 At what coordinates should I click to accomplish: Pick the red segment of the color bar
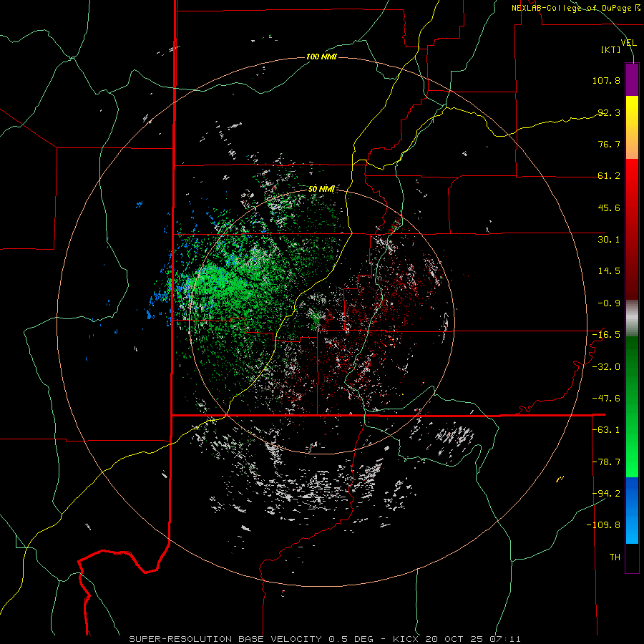632,229
